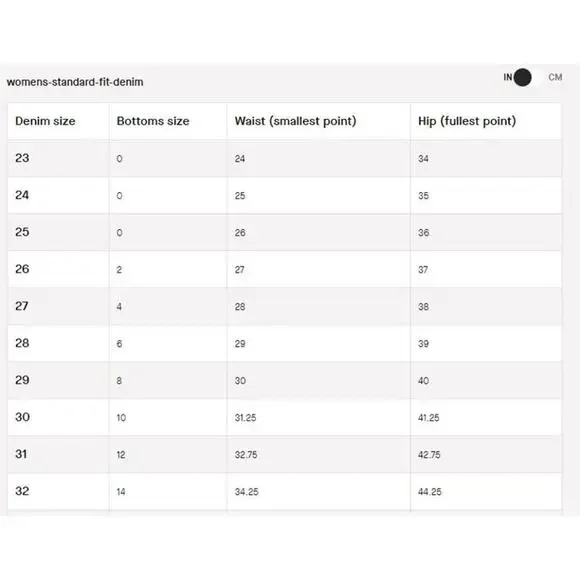Click the Waist (smallest point) header

tap(295, 121)
